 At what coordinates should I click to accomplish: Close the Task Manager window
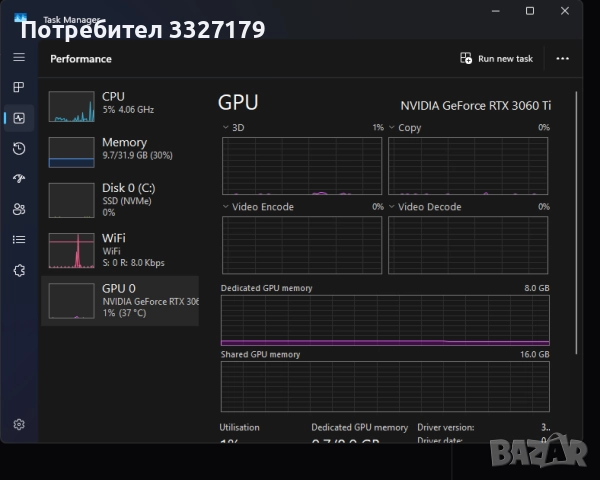pyautogui.click(x=565, y=11)
